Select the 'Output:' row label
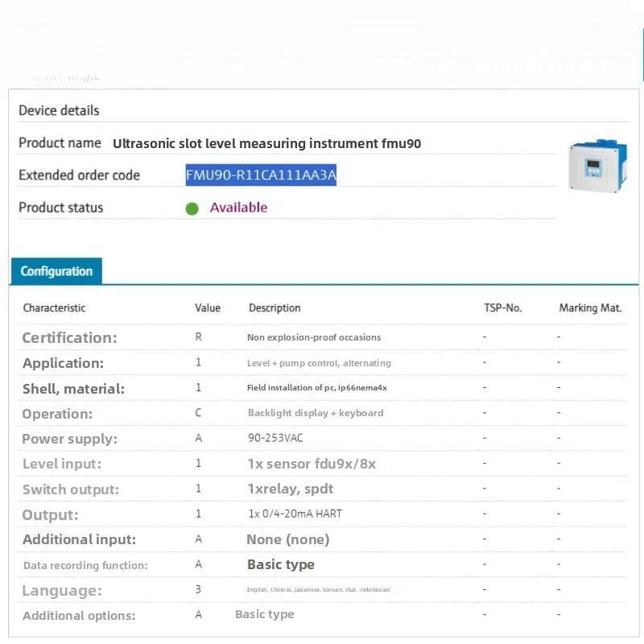 [50, 514]
